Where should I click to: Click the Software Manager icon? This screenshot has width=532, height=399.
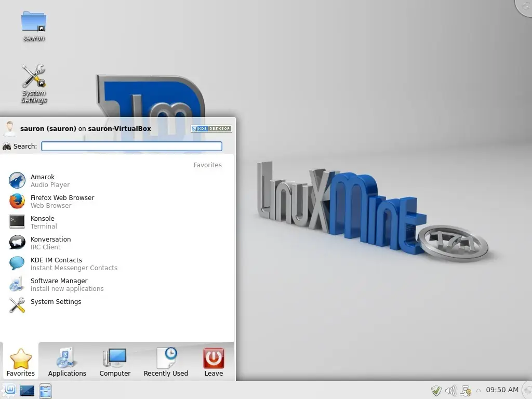[x=17, y=284]
